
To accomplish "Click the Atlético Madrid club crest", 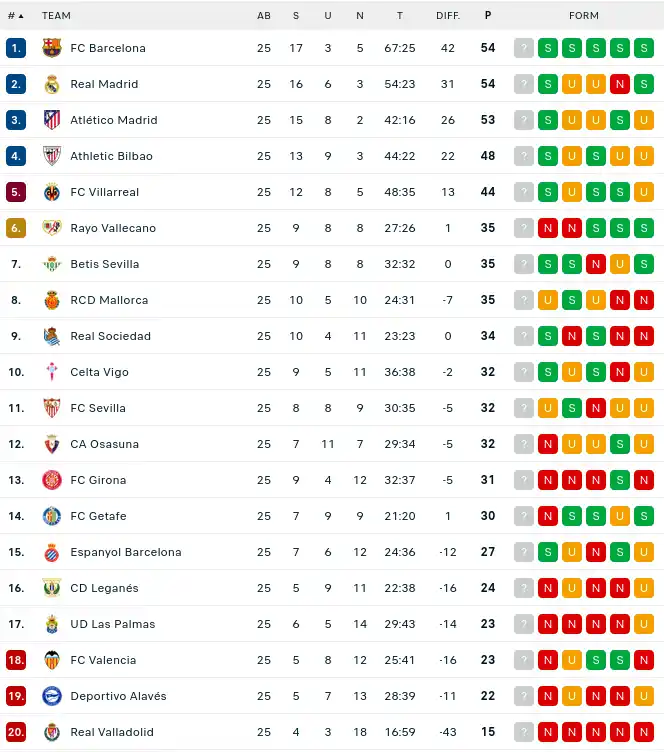I will [x=52, y=120].
